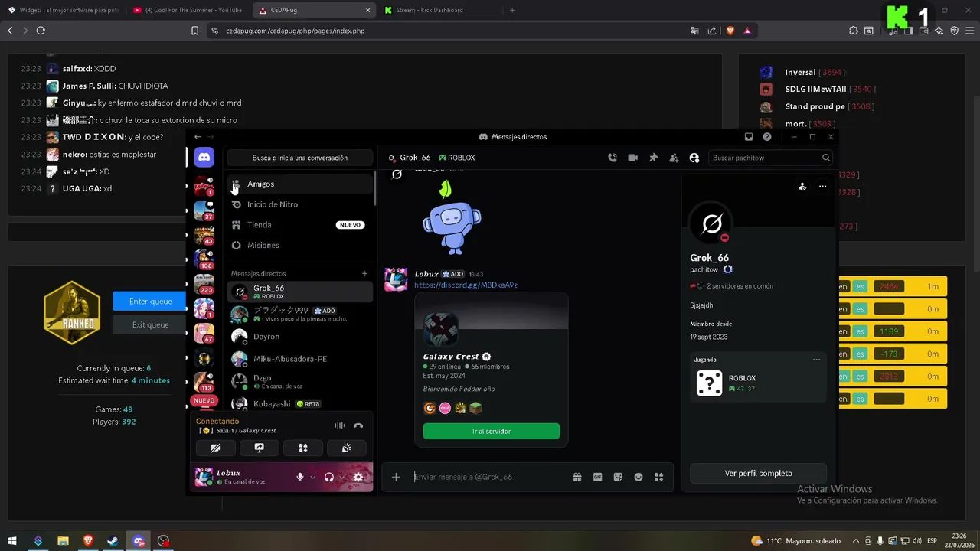Click the Buscar pachitow search field

point(770,158)
